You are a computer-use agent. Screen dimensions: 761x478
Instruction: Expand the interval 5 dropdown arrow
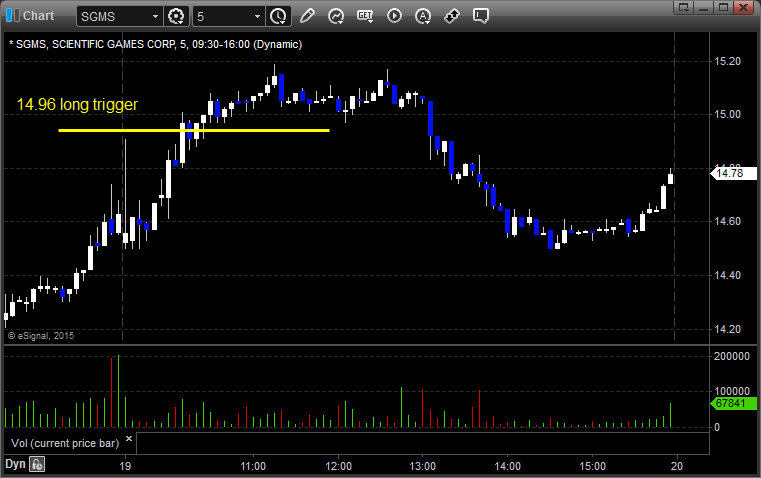[x=258, y=16]
